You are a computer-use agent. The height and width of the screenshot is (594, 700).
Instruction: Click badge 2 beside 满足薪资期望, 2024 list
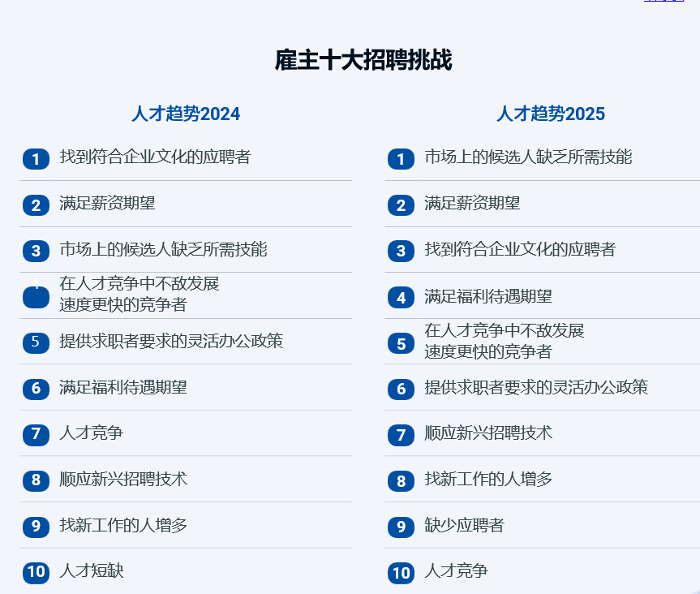coord(37,205)
